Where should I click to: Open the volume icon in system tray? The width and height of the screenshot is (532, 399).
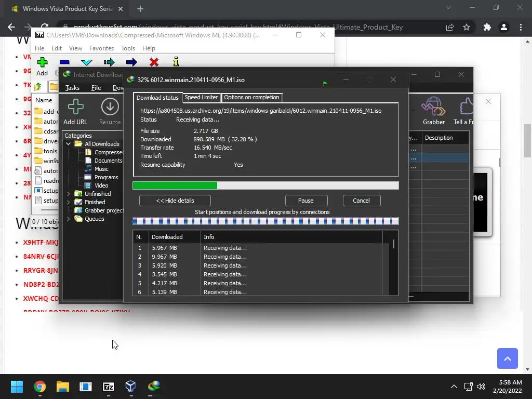[481, 387]
